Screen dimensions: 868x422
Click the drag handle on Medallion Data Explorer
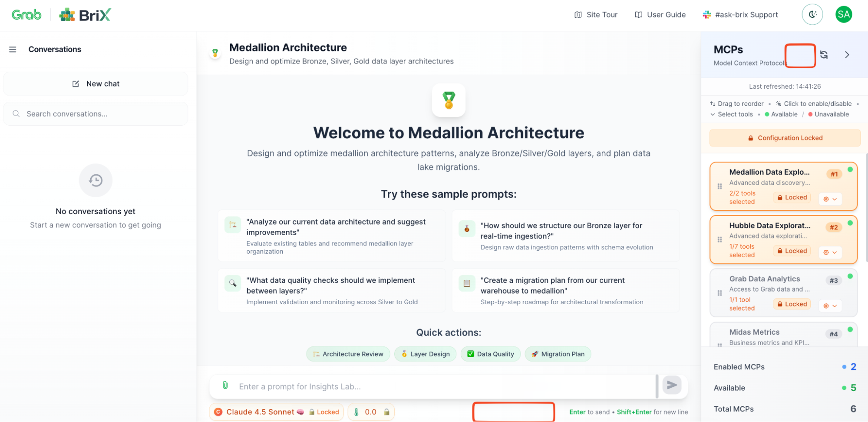(x=719, y=186)
